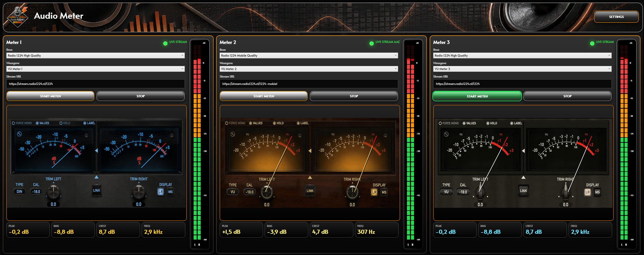Adjust Meter 3 Trim Left knob
This screenshot has width=644, height=255.
point(480,193)
